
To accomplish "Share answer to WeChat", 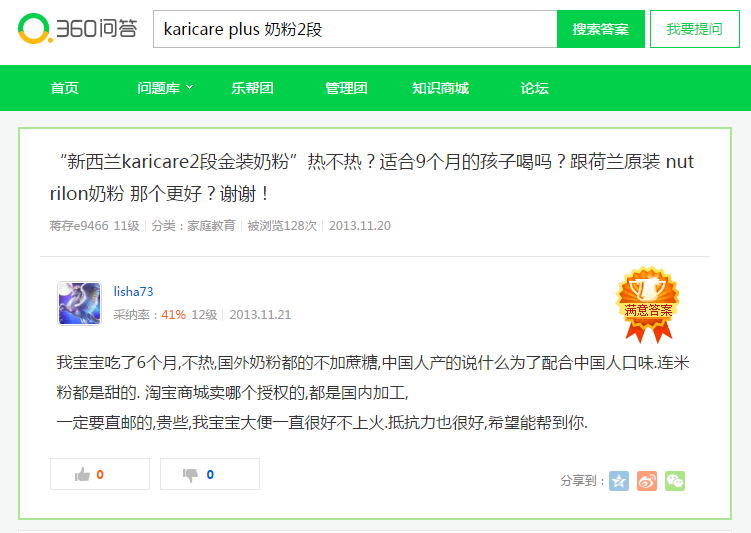I will 675,481.
